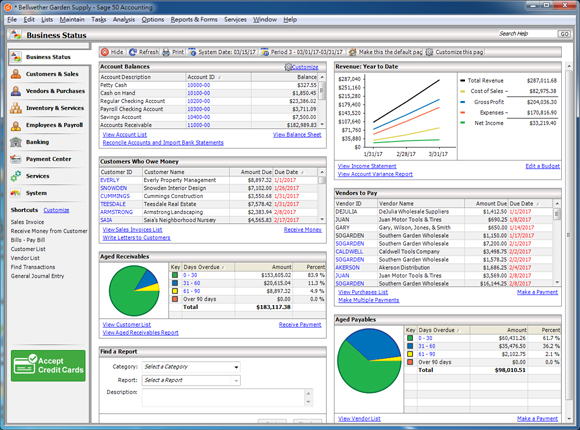580x430 pixels.
Task: Click Account Balances customize gear icon
Action: (288, 67)
